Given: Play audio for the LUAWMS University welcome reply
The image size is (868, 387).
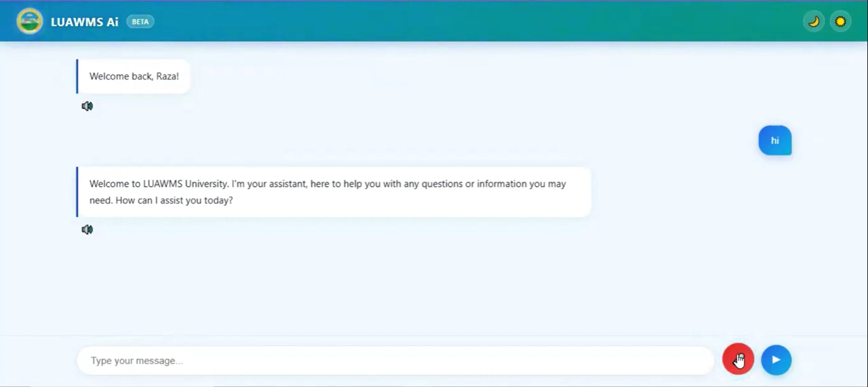Looking at the screenshot, I should coord(87,230).
